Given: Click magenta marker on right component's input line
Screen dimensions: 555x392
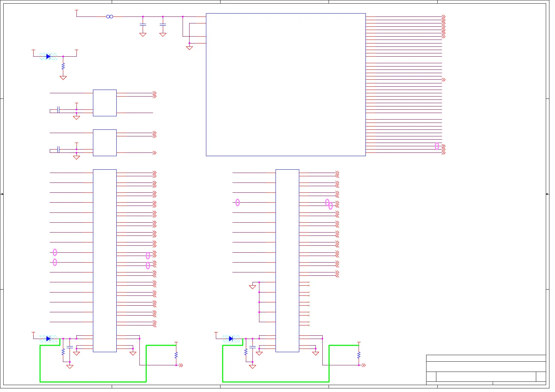Looking at the screenshot, I should (x=238, y=203).
